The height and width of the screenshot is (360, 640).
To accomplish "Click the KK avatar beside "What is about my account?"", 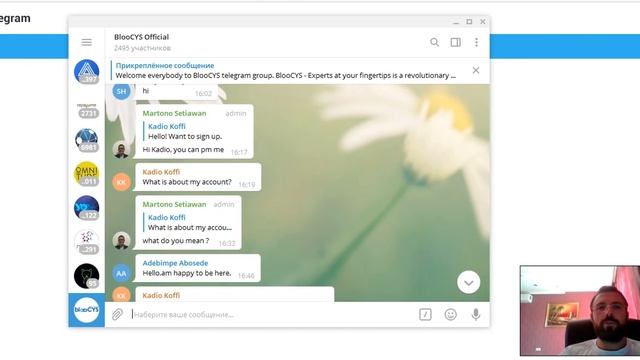I will point(121,182).
